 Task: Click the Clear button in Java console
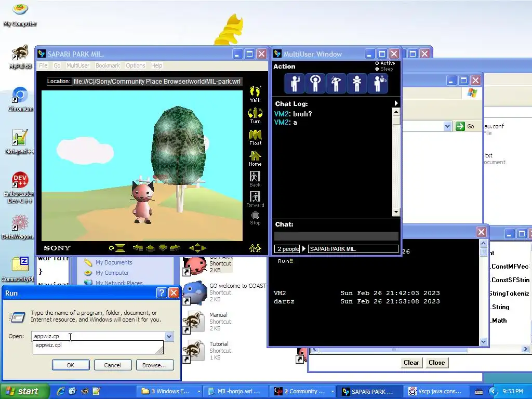(x=411, y=362)
